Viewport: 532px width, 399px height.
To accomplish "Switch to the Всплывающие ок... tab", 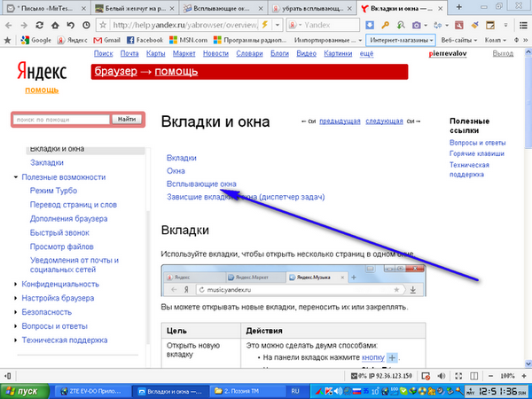I will [223, 8].
